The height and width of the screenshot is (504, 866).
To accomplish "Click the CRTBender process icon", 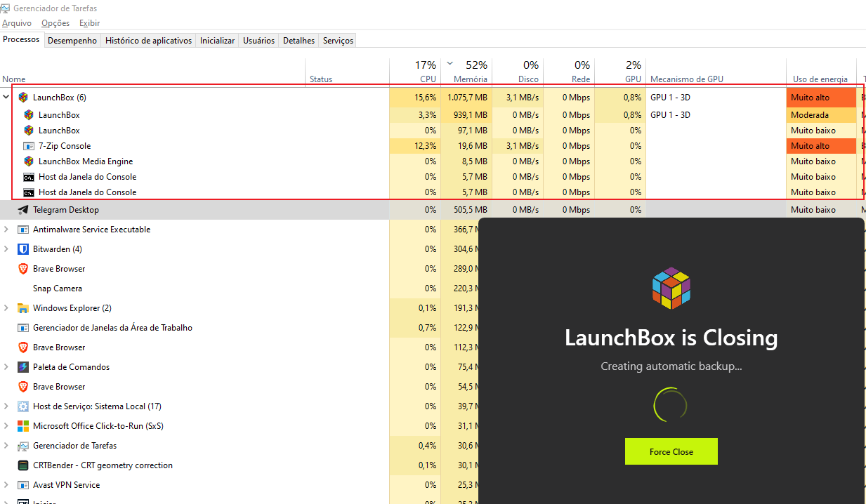I will [x=23, y=465].
